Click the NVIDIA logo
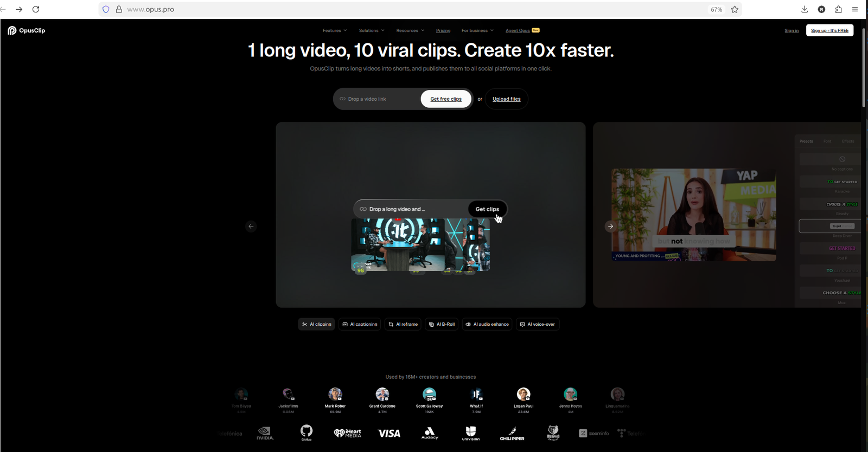This screenshot has width=868, height=452. [265, 433]
